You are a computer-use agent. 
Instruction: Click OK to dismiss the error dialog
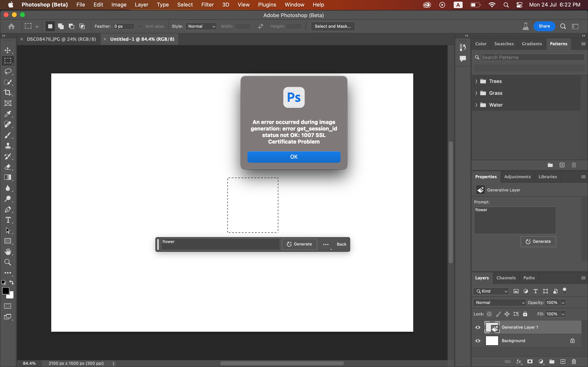click(294, 157)
